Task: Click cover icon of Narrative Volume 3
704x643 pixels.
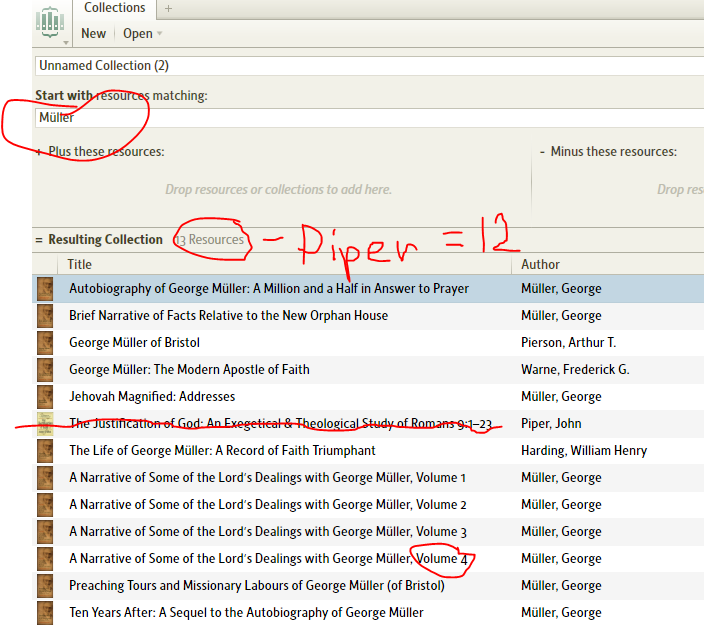Action: pyautogui.click(x=45, y=531)
